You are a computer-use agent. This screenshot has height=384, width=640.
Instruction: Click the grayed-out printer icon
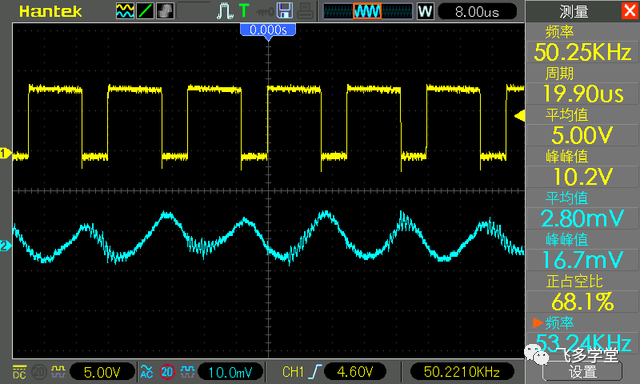pyautogui.click(x=305, y=11)
